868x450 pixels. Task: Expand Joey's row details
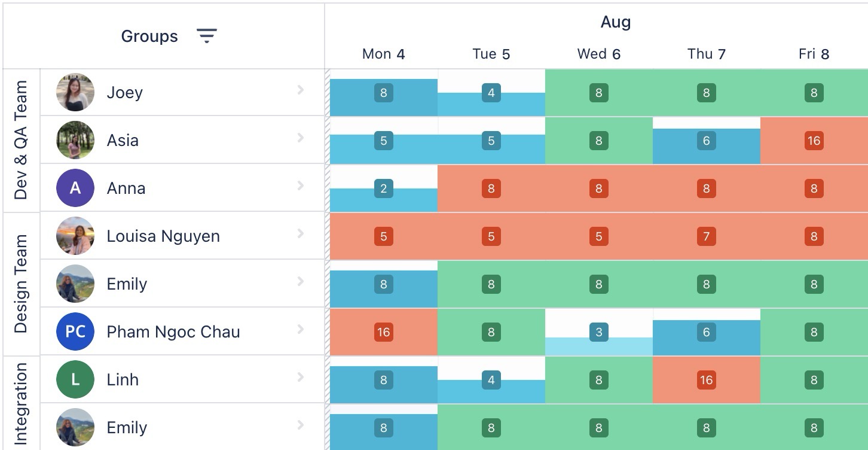pyautogui.click(x=301, y=92)
